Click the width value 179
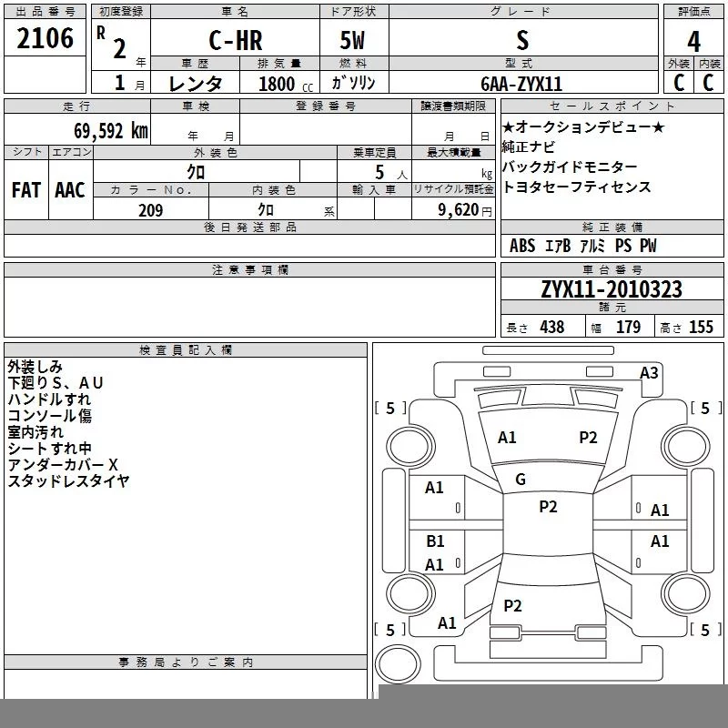Image resolution: width=728 pixels, height=728 pixels. (628, 327)
